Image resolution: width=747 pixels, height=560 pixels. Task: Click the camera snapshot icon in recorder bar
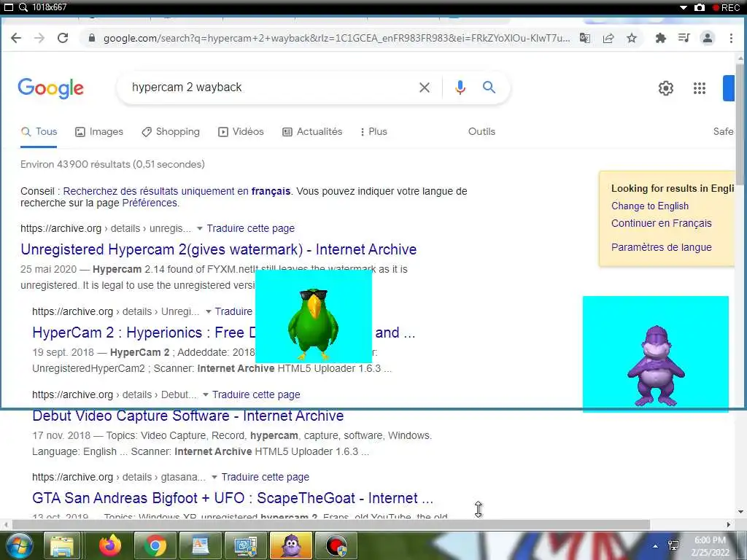699,7
